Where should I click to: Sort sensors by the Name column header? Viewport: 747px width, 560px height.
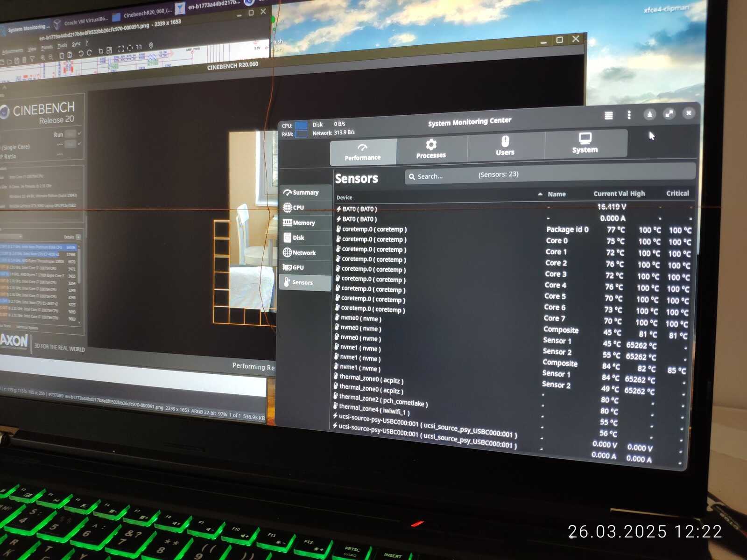(557, 194)
